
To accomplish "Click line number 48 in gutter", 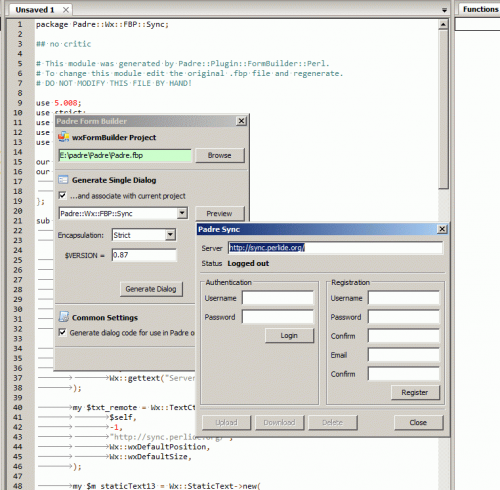I will [x=18, y=486].
